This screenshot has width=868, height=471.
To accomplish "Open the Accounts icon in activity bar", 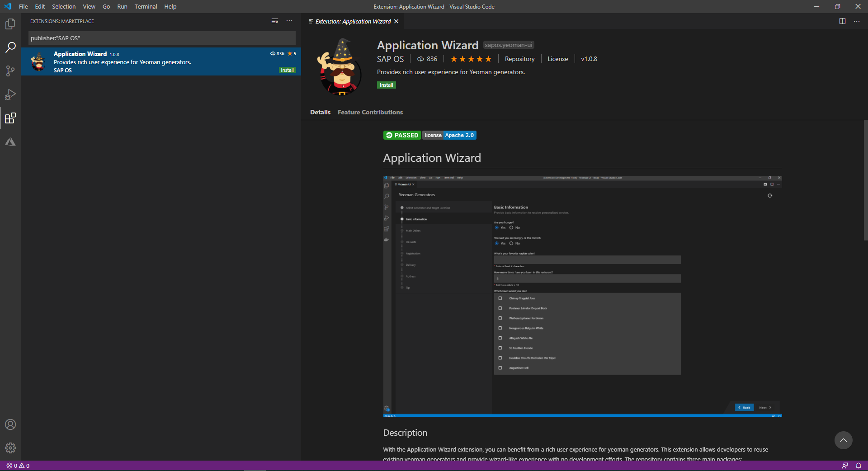I will [x=10, y=424].
